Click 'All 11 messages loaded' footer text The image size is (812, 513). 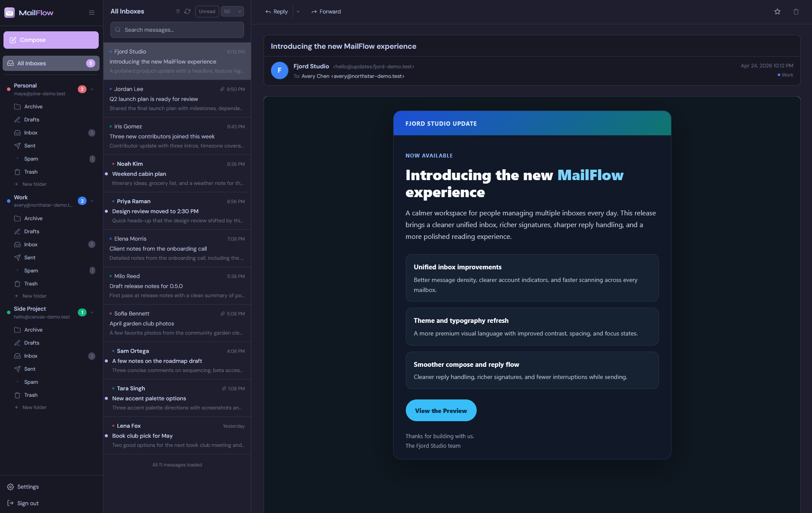pyautogui.click(x=177, y=465)
